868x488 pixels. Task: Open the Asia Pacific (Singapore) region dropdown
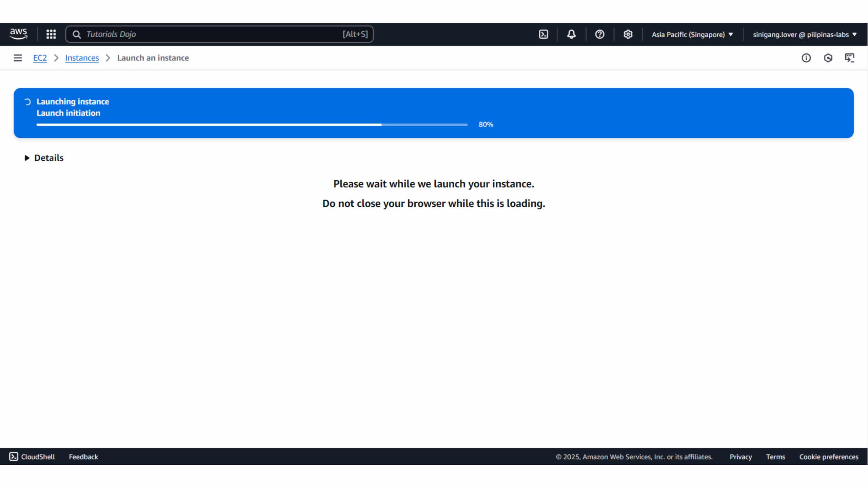[x=692, y=35]
